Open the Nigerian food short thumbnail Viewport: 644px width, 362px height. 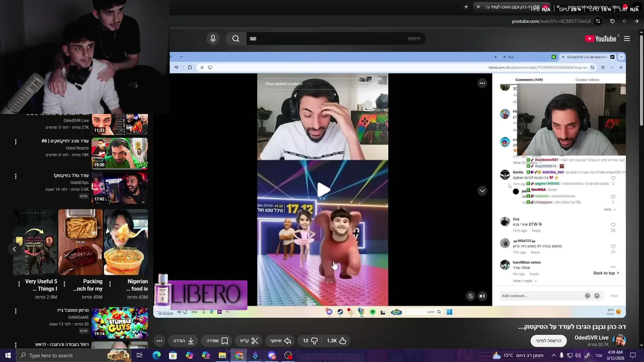point(126,242)
